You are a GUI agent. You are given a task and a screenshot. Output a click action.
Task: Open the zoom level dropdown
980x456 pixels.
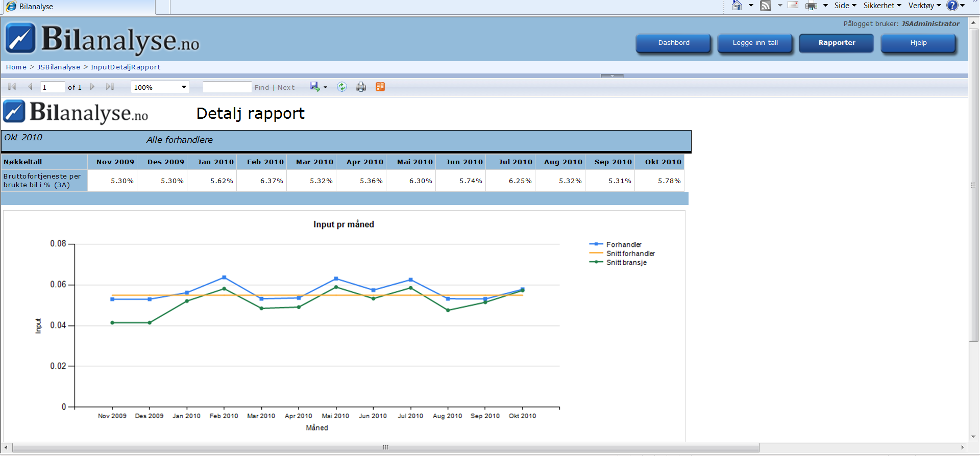160,87
